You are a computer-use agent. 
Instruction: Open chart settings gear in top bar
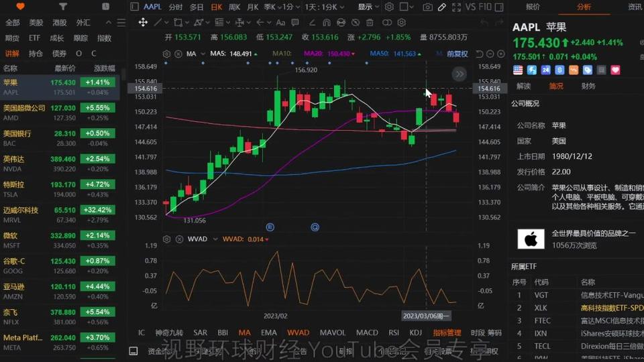pos(389,7)
